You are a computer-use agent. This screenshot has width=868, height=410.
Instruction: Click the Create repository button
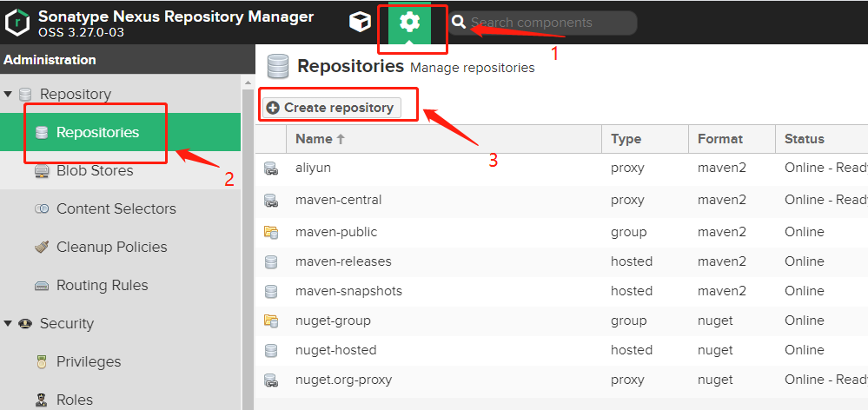[331, 108]
